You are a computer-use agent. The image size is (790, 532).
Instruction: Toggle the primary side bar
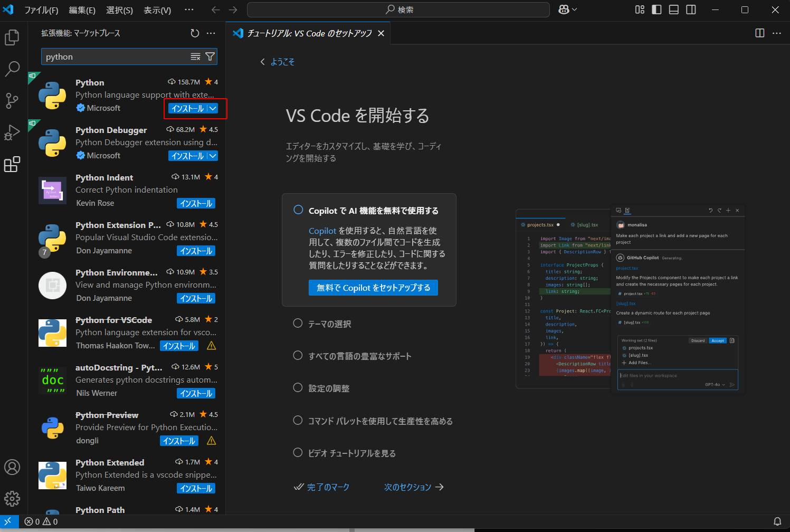(656, 9)
